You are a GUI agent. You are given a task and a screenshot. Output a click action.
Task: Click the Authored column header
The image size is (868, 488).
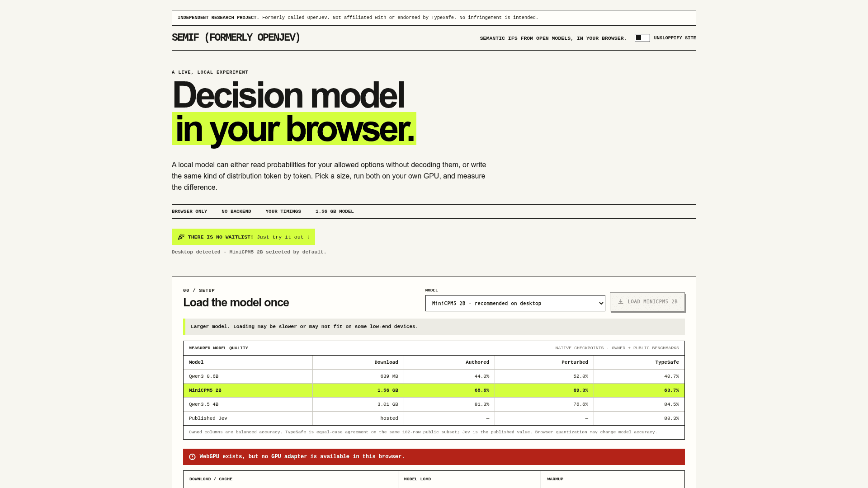[477, 362]
